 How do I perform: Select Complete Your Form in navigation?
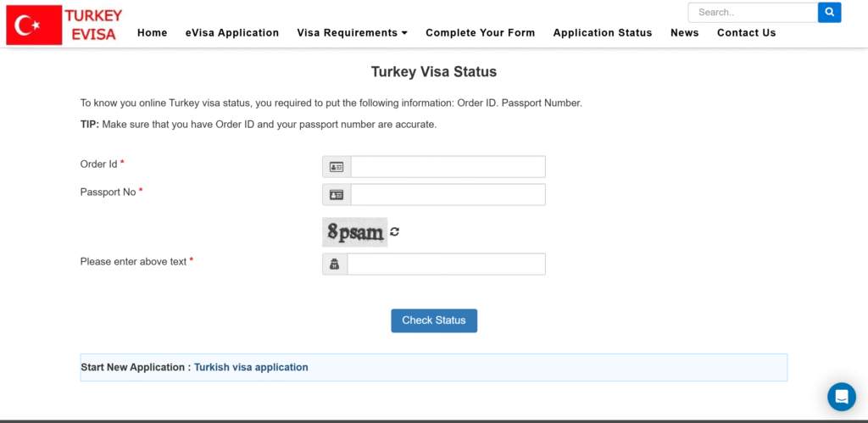click(480, 33)
